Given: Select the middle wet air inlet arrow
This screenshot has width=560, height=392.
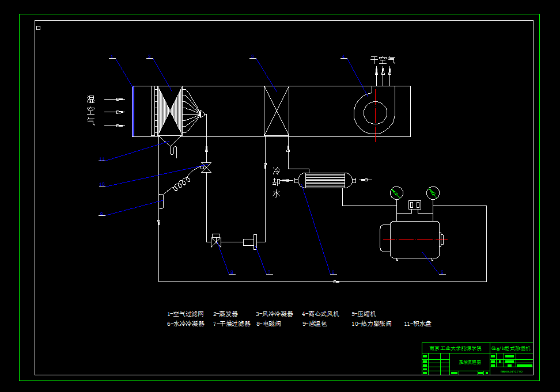Looking at the screenshot, I should pyautogui.click(x=115, y=112).
